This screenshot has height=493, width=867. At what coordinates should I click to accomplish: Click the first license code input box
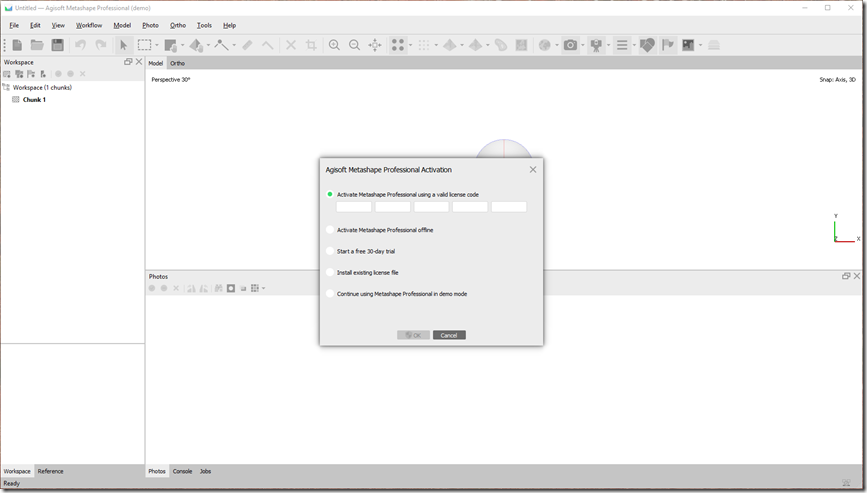(354, 207)
